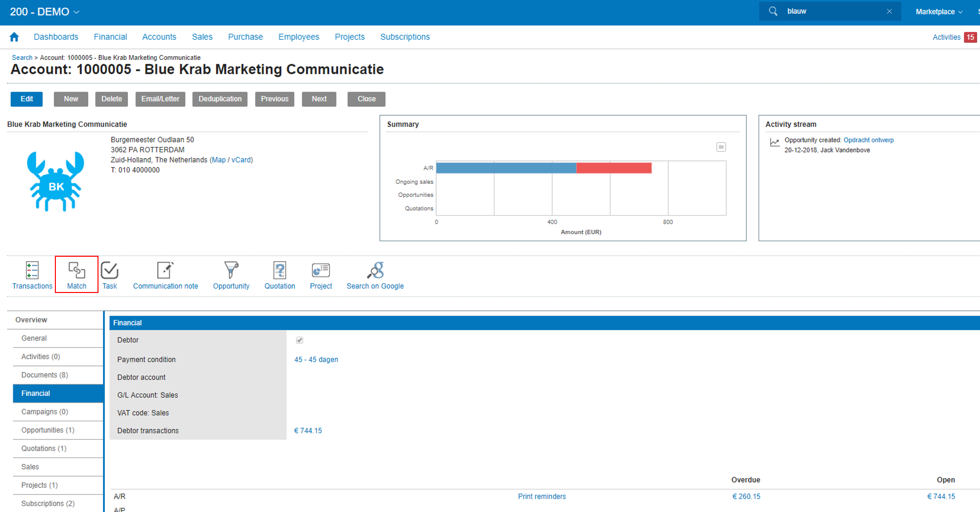Toggle the Debtor checkbox

click(x=299, y=340)
